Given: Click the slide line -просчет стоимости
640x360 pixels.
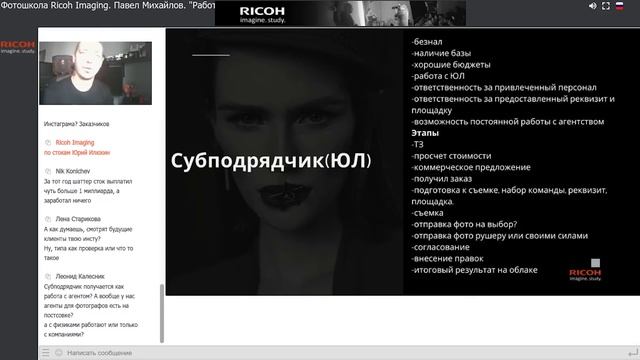Looking at the screenshot, I should point(451,156).
